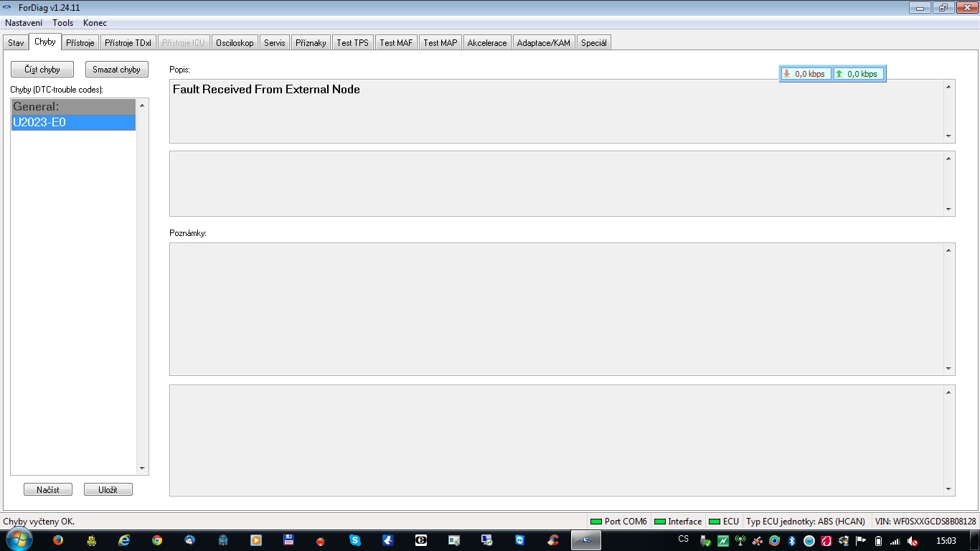Click the muted volume tray icon
980x551 pixels.
pos(913,540)
